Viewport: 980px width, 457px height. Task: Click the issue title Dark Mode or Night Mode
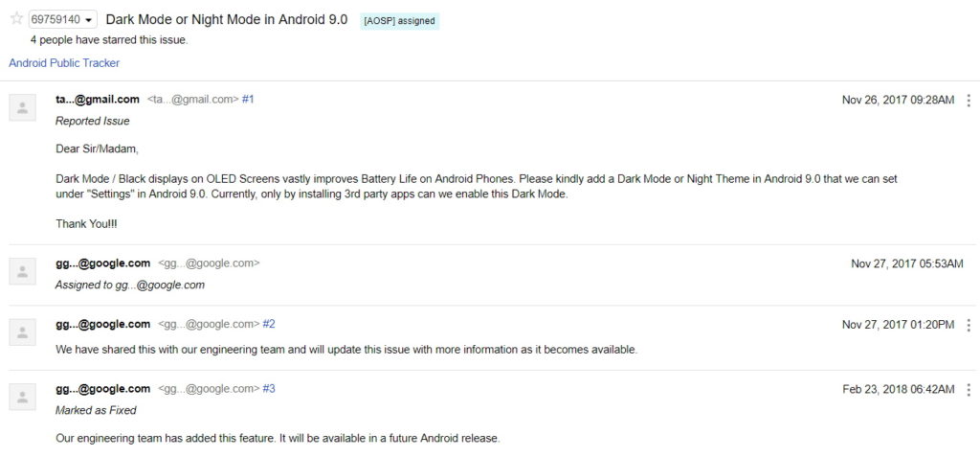tap(226, 19)
